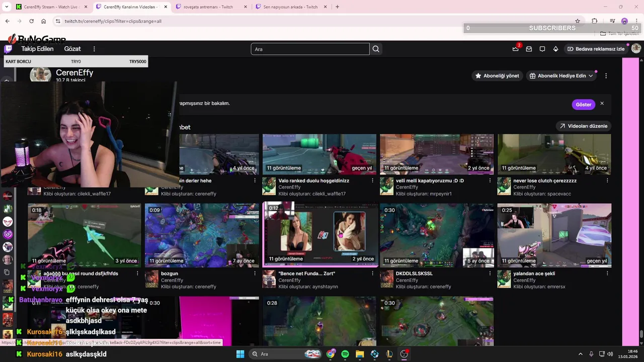
Task: Play the Bence net Funda clip thumbnail
Action: pyautogui.click(x=319, y=235)
